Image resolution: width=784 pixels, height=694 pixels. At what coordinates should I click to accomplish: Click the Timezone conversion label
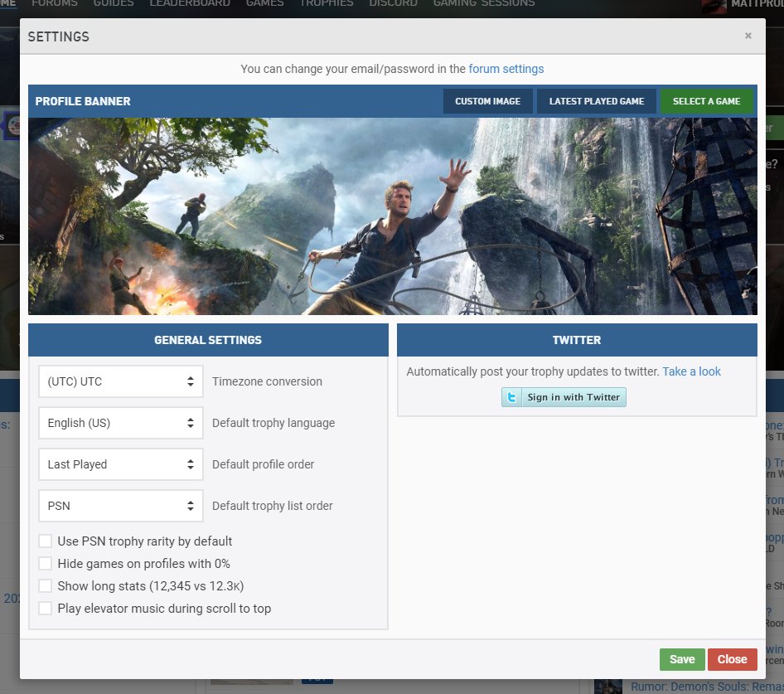(x=267, y=381)
